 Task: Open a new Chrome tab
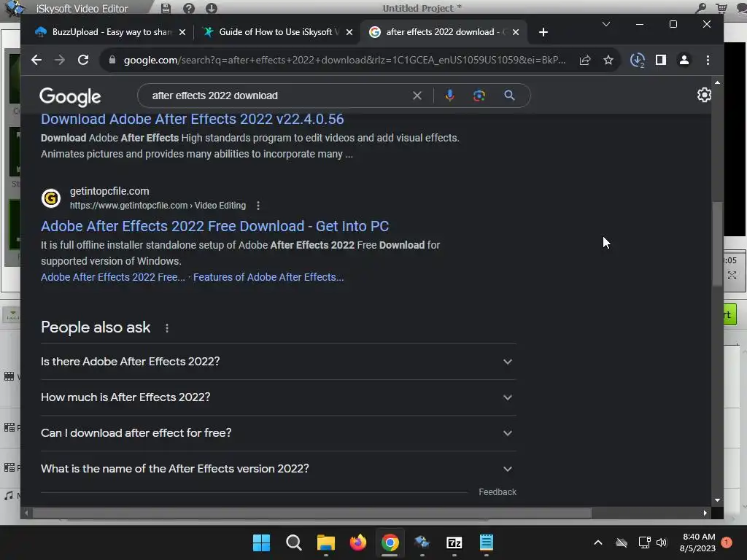pos(543,32)
